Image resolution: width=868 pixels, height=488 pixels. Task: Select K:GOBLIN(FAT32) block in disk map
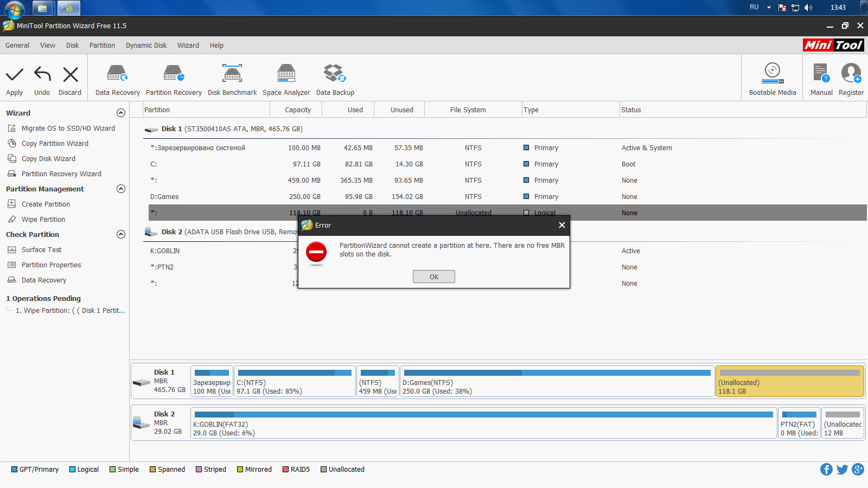pos(483,423)
